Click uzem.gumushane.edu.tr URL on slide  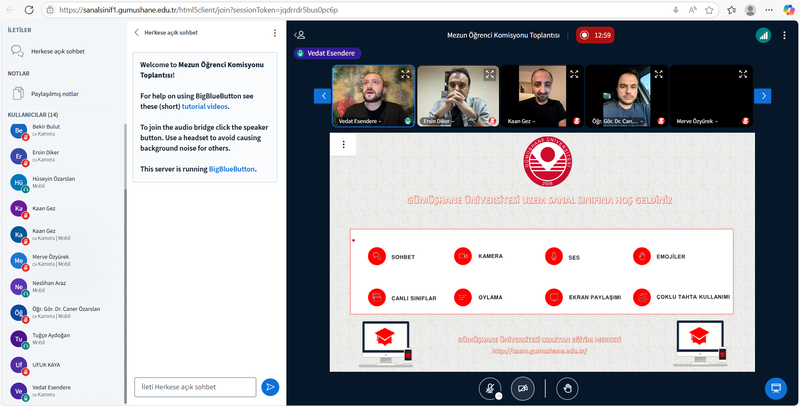[539, 351]
